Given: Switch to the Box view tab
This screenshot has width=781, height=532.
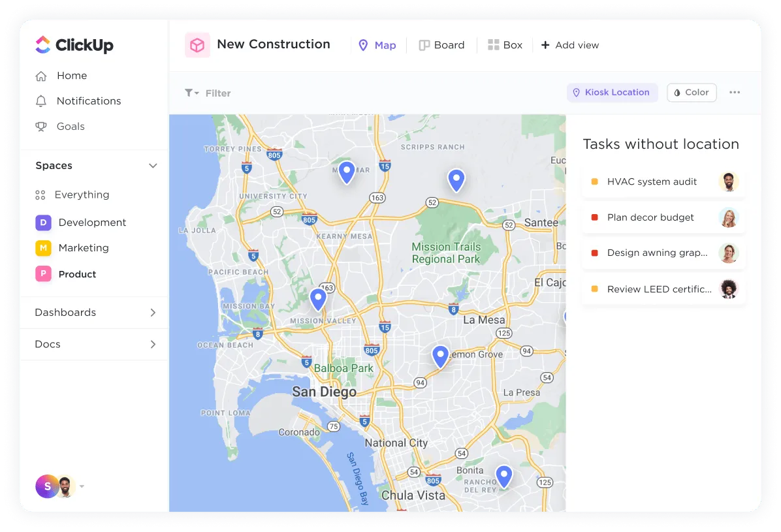Looking at the screenshot, I should (505, 45).
